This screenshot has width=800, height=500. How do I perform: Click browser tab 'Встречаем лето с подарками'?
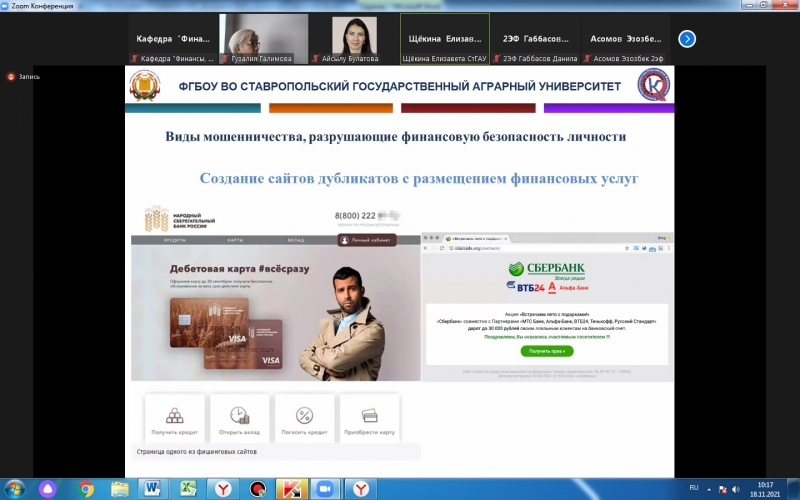(x=476, y=238)
